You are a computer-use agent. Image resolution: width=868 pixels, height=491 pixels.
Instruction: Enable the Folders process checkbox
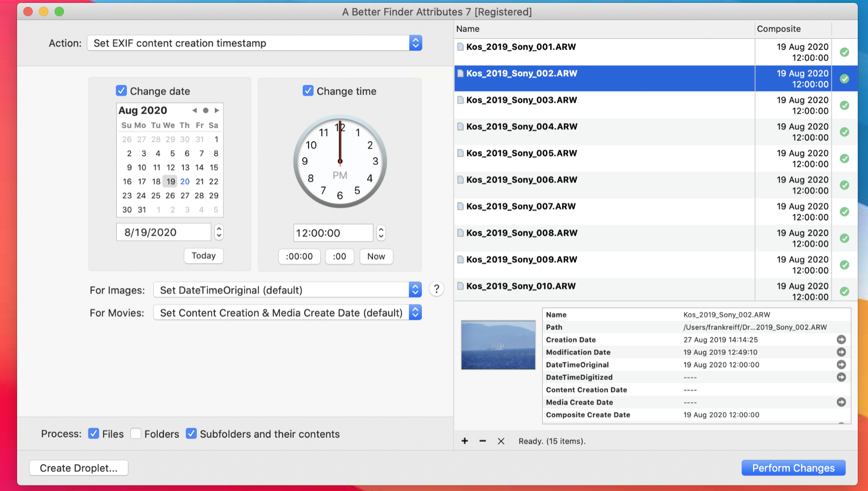pos(136,433)
